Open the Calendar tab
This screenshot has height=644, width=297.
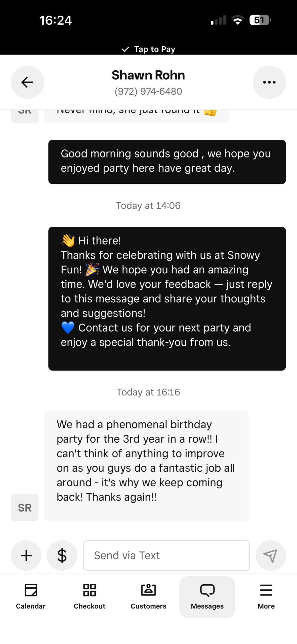[x=31, y=596]
